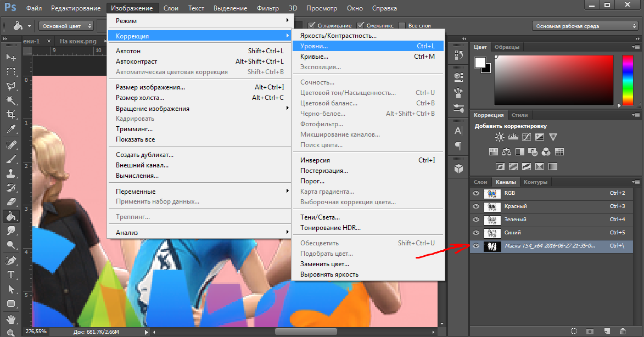The height and width of the screenshot is (337, 644).
Task: Select the Magic Wand tool
Action: tap(11, 100)
